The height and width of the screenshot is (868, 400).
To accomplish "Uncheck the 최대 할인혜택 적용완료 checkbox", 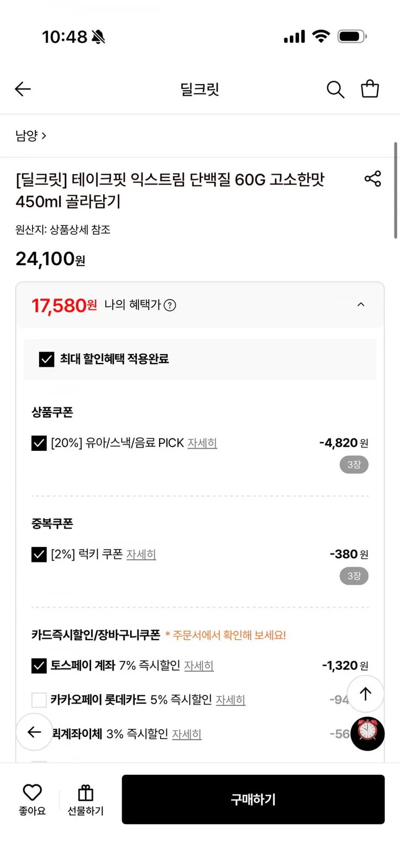I will pyautogui.click(x=47, y=359).
